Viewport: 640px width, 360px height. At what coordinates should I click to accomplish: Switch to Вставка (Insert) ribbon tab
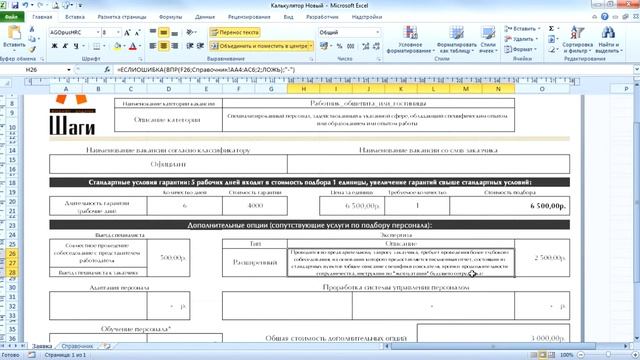pos(75,17)
